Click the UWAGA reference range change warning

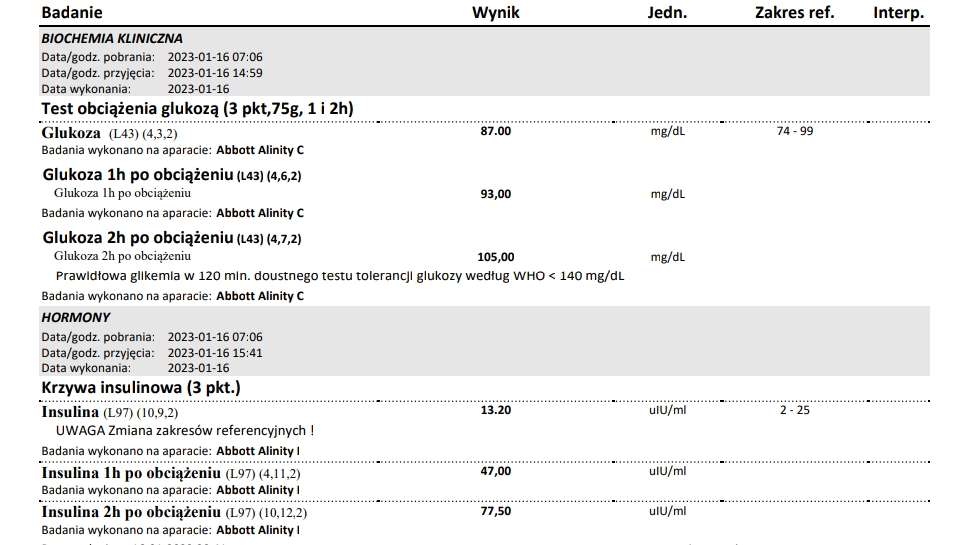click(x=185, y=431)
